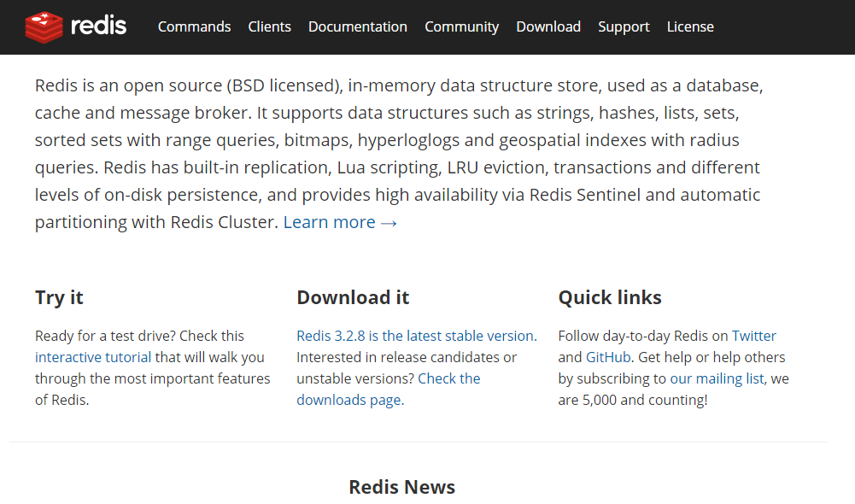The width and height of the screenshot is (855, 504).
Task: Open the License page from the header
Action: [x=690, y=26]
